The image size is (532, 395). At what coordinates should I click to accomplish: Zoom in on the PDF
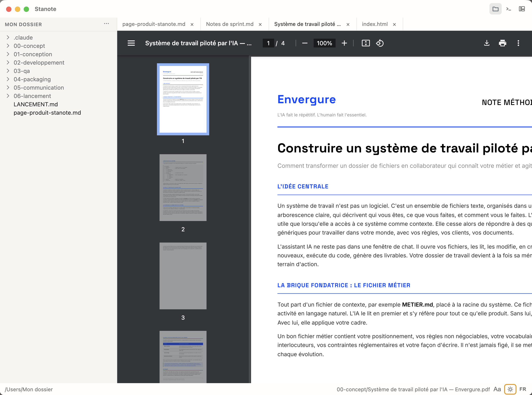pyautogui.click(x=344, y=43)
